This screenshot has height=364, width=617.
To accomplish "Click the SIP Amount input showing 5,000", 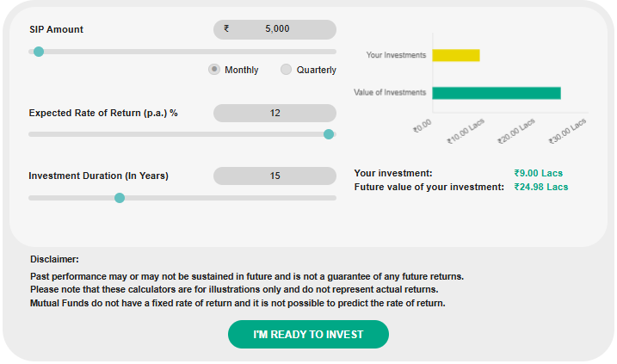I will 277,29.
